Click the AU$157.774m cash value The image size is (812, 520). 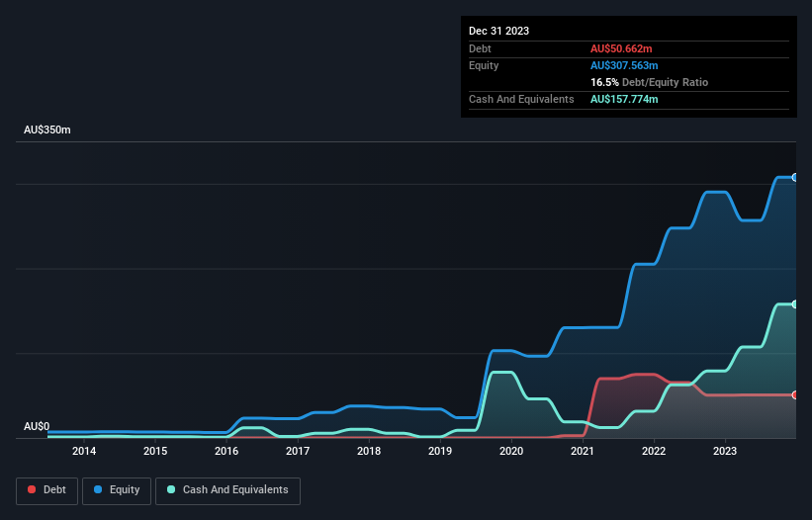point(624,99)
